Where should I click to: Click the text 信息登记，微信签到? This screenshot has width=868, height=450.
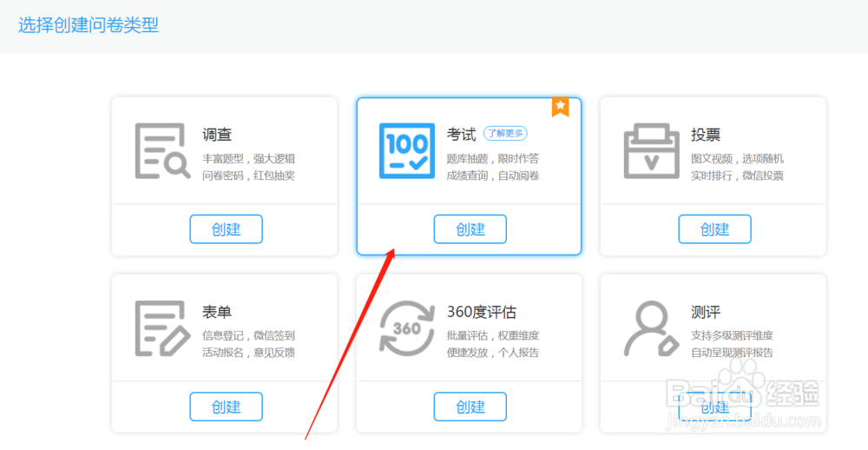pos(248,336)
